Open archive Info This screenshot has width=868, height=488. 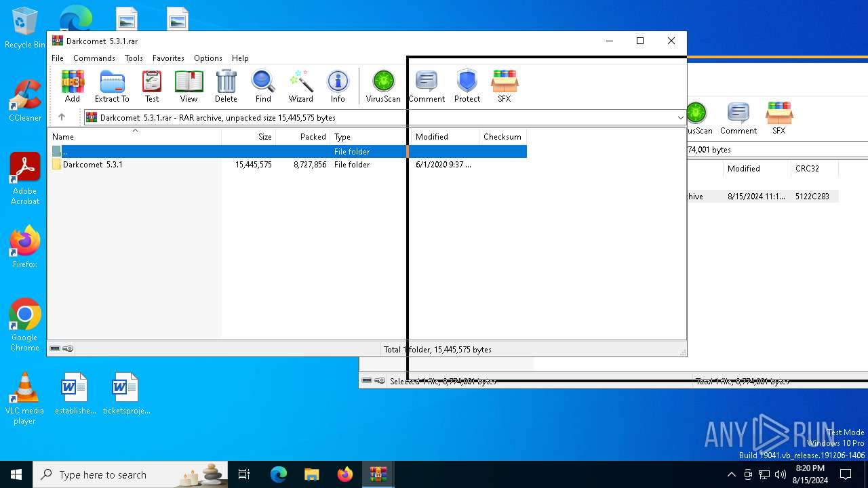pyautogui.click(x=338, y=86)
